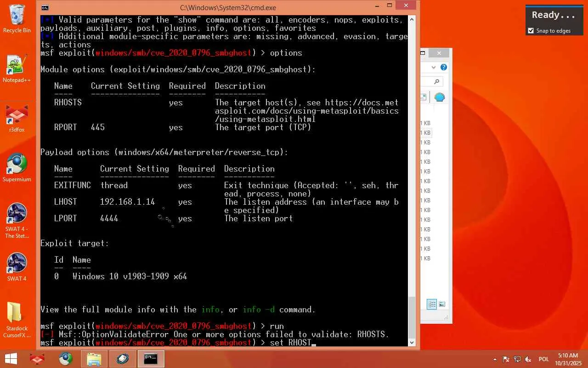
Task: Click the 'Payload options' heading line
Action: (164, 152)
